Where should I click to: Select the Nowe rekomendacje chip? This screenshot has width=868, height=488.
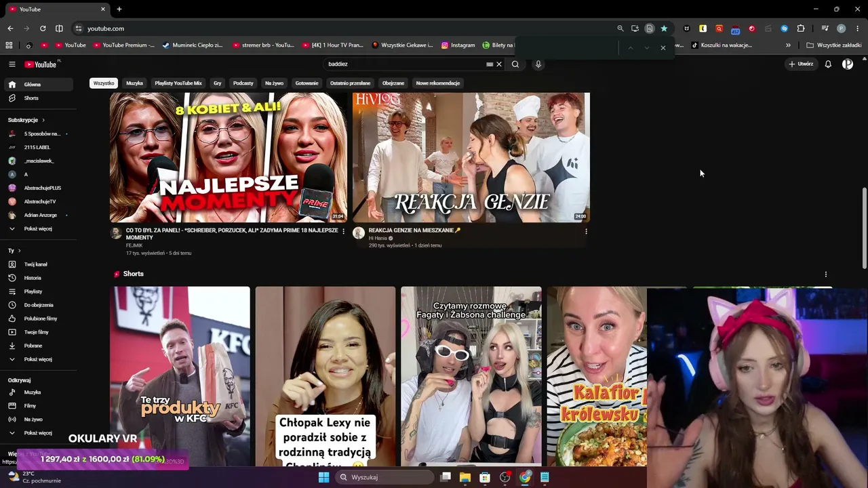tap(438, 83)
